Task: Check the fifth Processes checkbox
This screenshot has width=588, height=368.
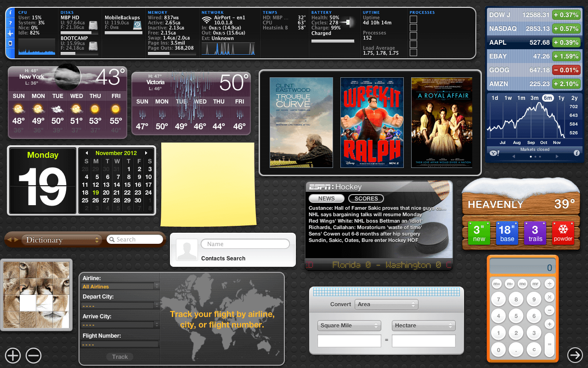Action: coord(413,52)
